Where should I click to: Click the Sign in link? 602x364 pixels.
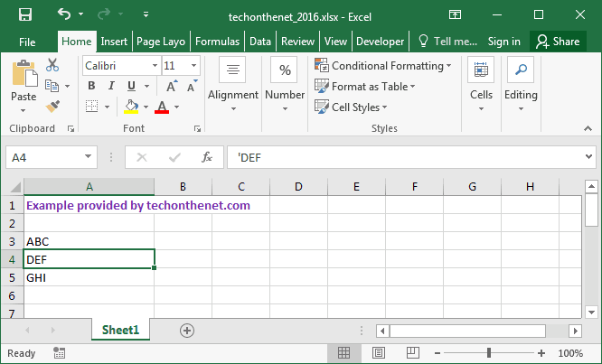[503, 42]
